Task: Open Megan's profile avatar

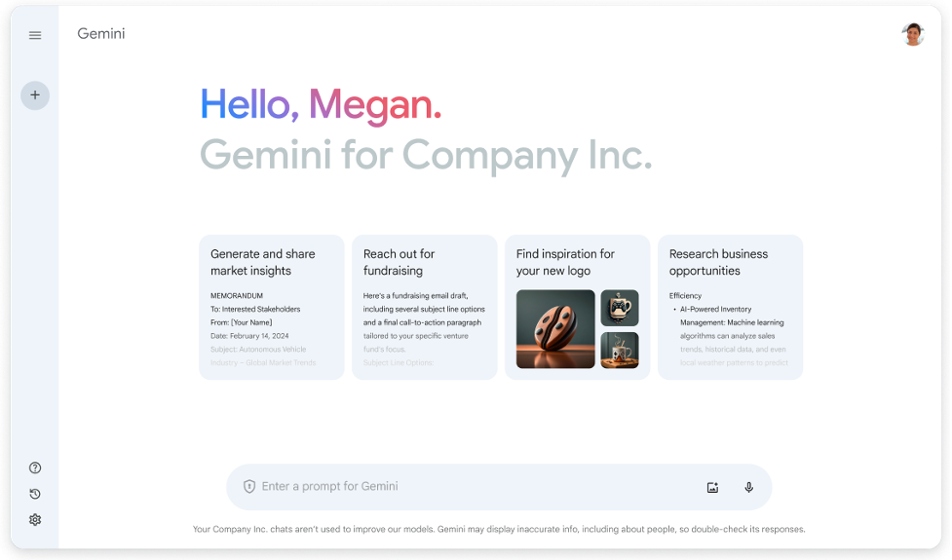Action: click(x=912, y=35)
